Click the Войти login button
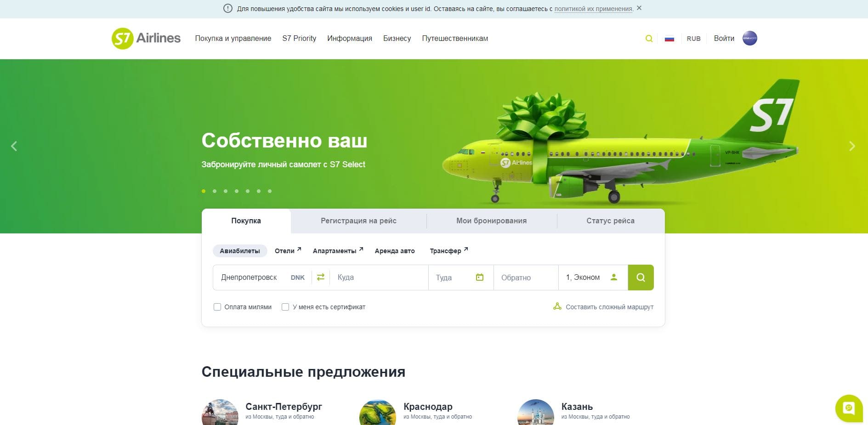The image size is (868, 425). (x=724, y=39)
